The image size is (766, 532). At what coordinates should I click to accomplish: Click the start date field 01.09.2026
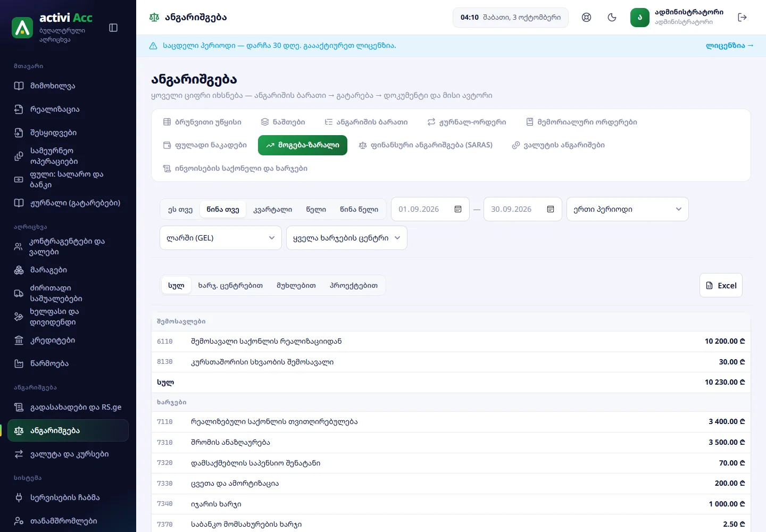click(x=430, y=209)
